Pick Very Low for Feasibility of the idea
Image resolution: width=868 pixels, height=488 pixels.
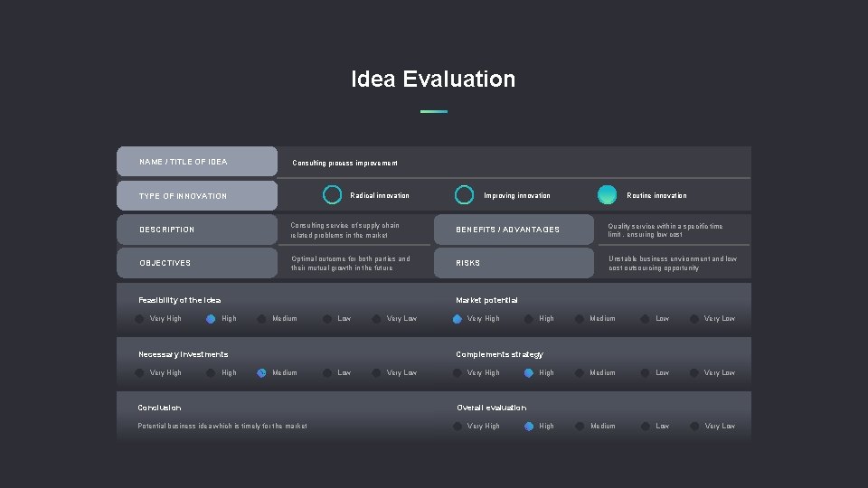click(x=376, y=318)
